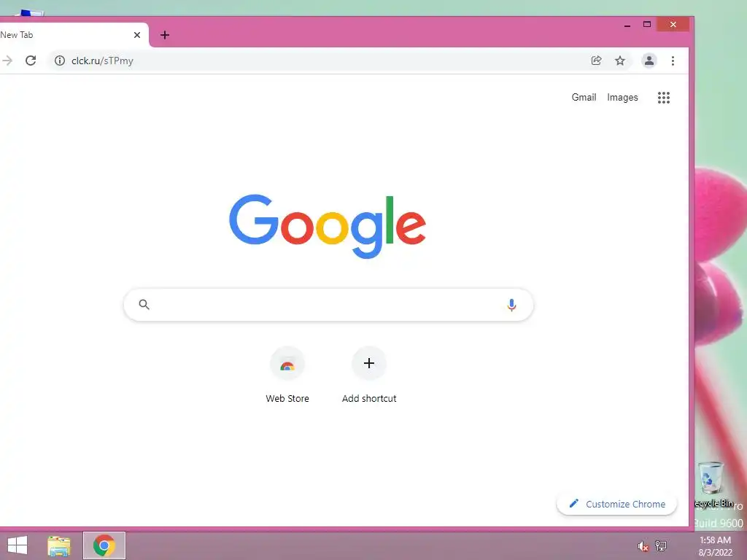Open a new tab with plus button

(165, 35)
